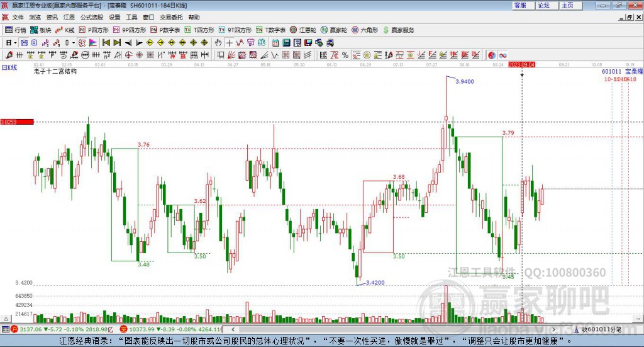644x347 pixels.
Task: Open the 帮助 menu
Action: (x=194, y=17)
